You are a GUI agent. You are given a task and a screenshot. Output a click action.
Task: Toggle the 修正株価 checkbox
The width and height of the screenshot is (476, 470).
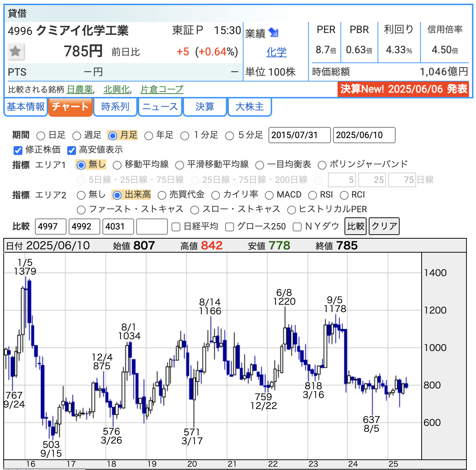tap(18, 150)
